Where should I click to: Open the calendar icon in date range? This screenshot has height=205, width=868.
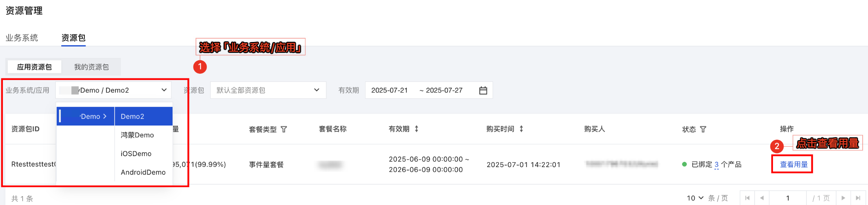[x=483, y=90]
